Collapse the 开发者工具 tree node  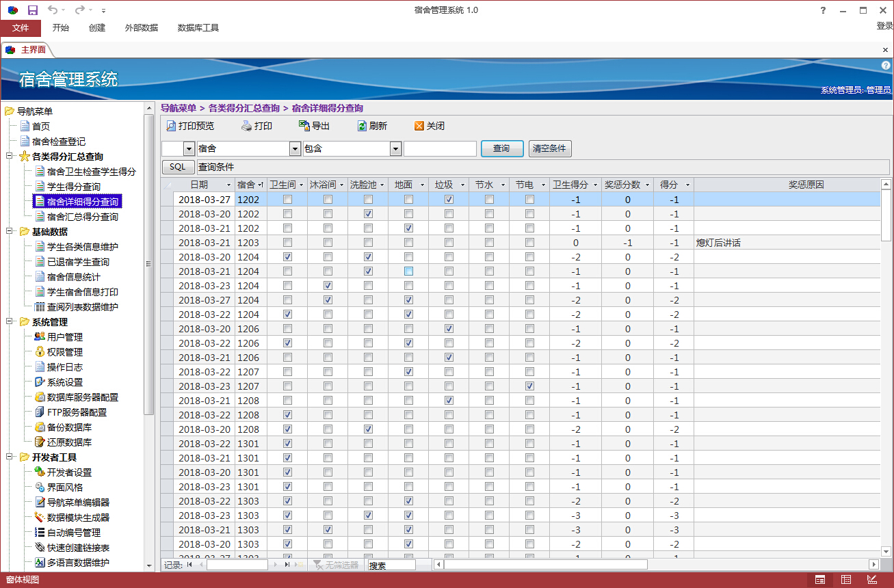coord(10,457)
